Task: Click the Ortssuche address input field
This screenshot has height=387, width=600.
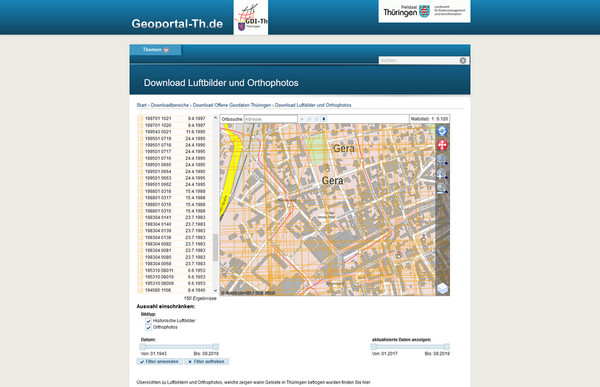Action: (271, 119)
